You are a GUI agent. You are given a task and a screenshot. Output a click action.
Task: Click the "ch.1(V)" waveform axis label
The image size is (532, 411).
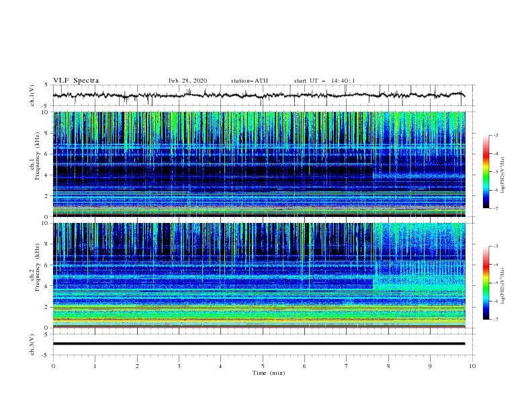32,95
